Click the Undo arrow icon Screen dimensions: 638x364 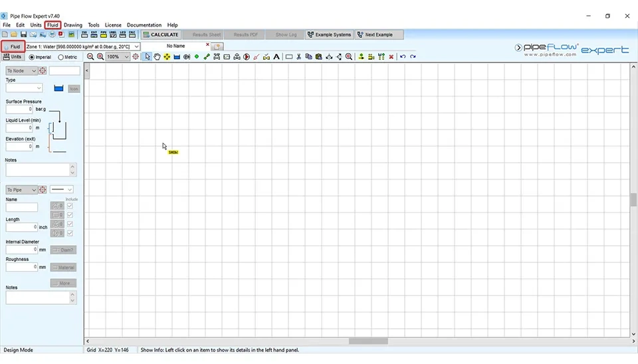click(x=403, y=57)
